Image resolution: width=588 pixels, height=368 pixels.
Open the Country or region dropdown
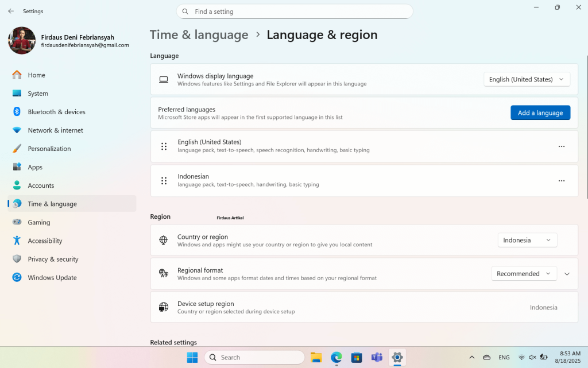pos(527,240)
